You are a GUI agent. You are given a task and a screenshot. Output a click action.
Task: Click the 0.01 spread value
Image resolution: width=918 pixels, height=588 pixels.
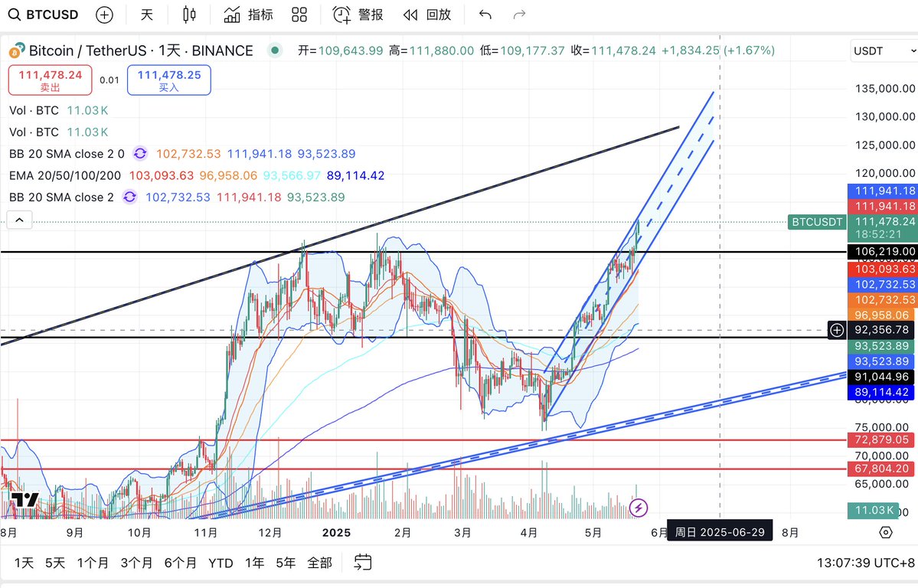(x=109, y=80)
